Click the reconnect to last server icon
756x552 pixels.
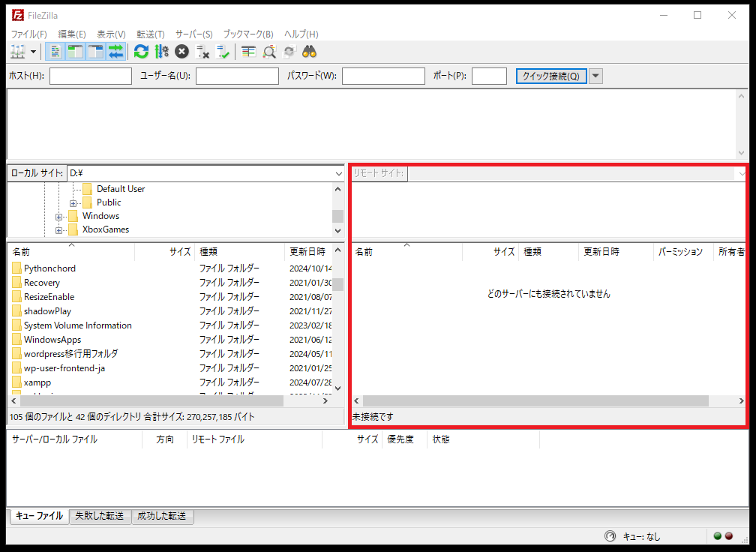point(223,52)
